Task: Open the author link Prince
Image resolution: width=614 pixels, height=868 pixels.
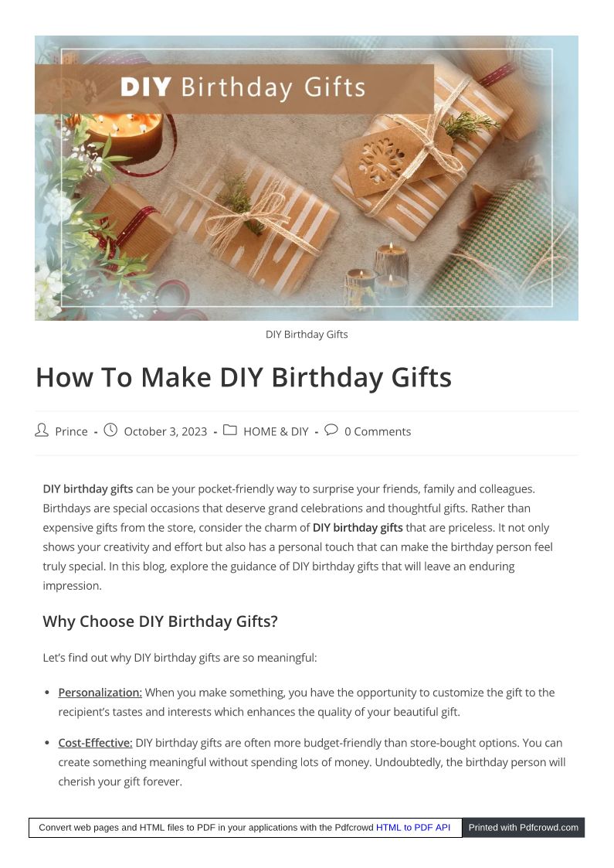Action: (71, 431)
